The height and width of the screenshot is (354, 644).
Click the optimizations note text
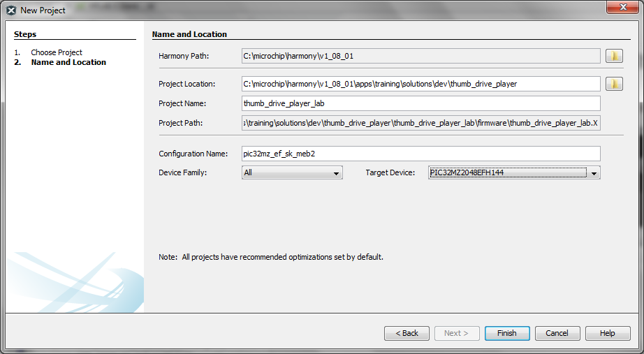pos(271,257)
